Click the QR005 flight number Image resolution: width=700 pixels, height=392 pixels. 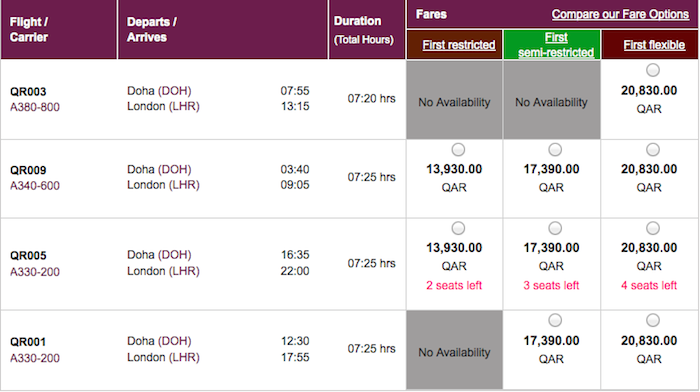tap(28, 256)
